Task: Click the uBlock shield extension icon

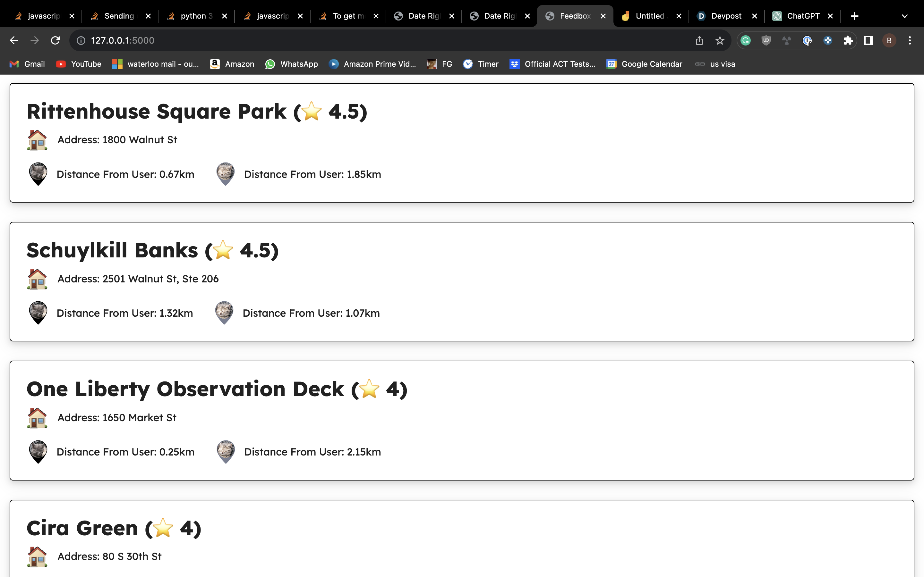Action: pos(766,40)
